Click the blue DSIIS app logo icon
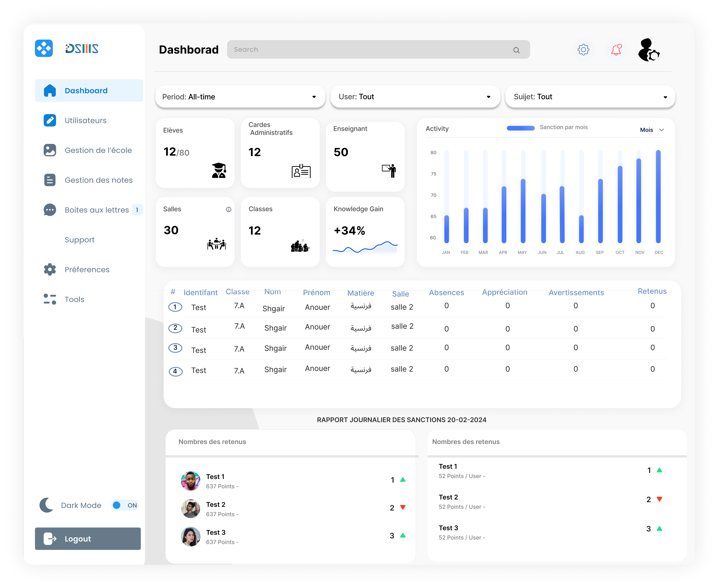Viewport: 718px width, 588px height. [x=44, y=48]
